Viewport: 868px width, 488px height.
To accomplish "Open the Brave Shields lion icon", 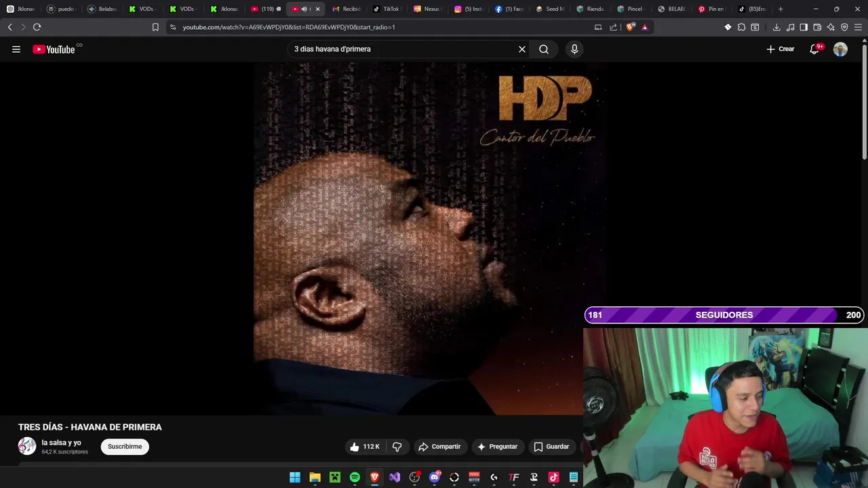I will (631, 27).
